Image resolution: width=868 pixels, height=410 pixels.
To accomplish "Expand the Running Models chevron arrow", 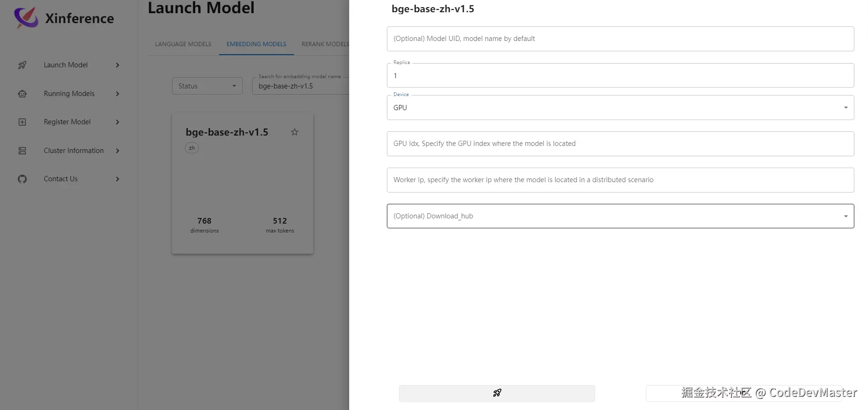I will click(117, 94).
